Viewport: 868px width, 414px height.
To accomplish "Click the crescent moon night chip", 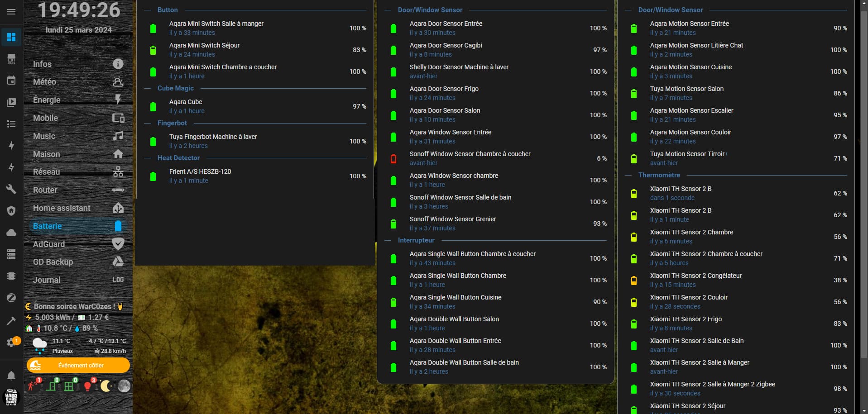I will (106, 385).
